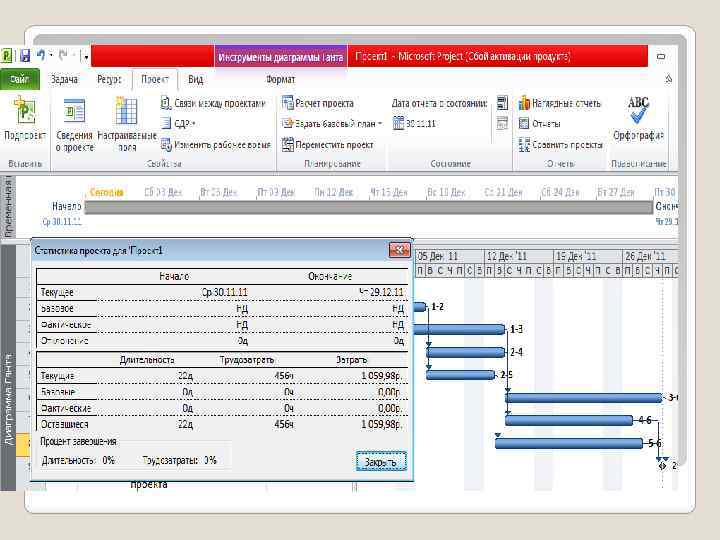Click the 456ч value in Текущие row
Viewport: 720px width, 540px height.
pyautogui.click(x=284, y=376)
